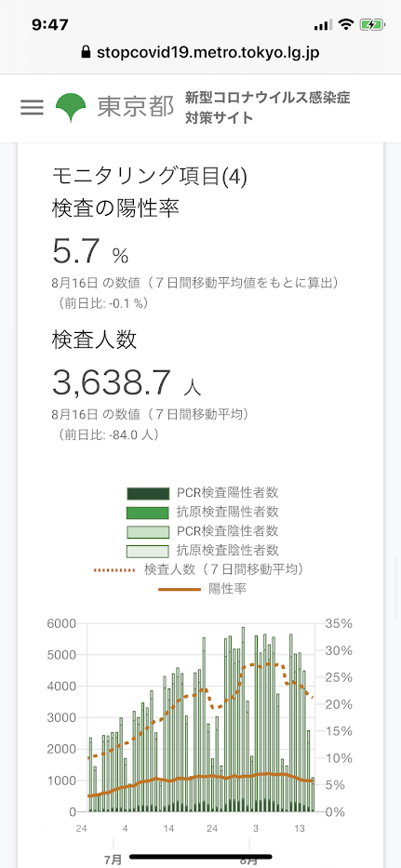This screenshot has height=868, width=401.
Task: Toggle 抗原検査陽性者数 legend series
Action: (x=202, y=512)
